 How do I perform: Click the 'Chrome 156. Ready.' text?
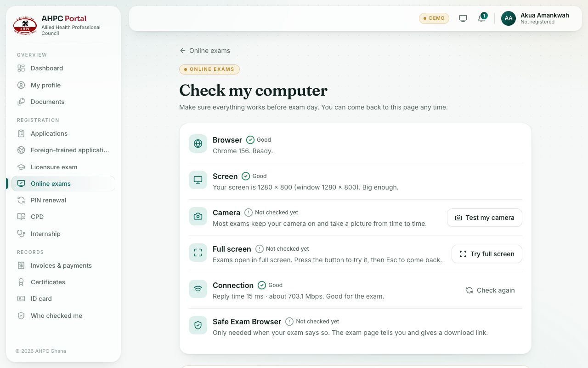coord(243,151)
